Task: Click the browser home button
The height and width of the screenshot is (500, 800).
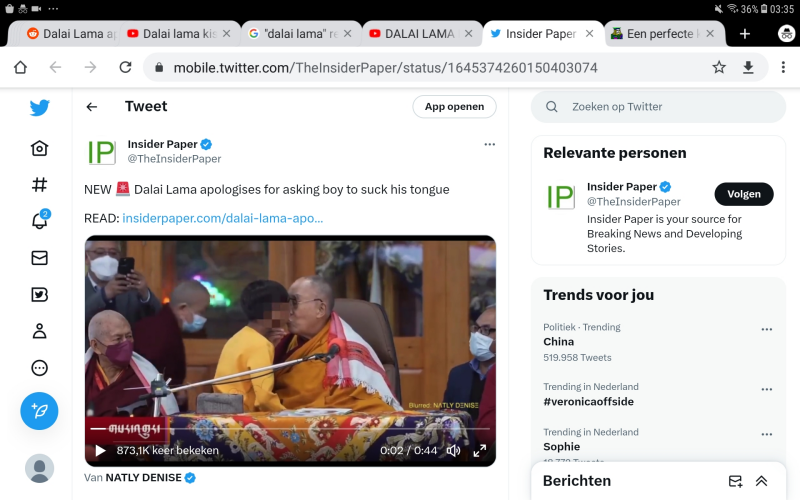Action: pos(20,67)
